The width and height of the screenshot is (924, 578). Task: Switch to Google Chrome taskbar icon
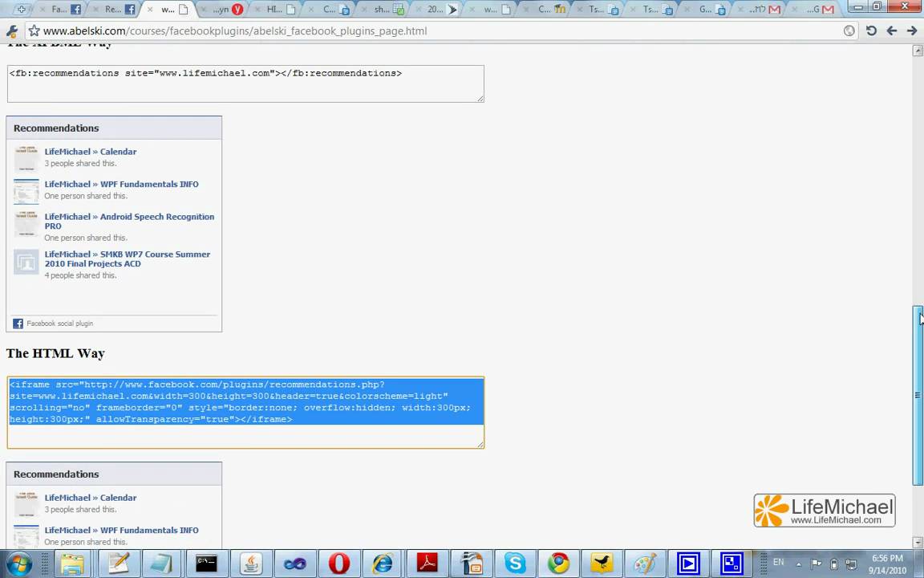tap(558, 564)
